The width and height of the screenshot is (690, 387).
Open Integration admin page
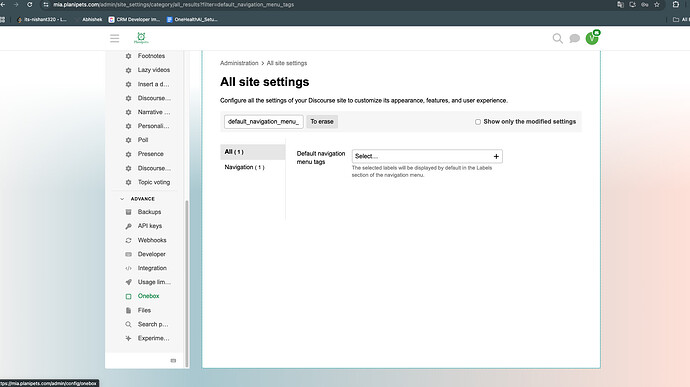152,268
